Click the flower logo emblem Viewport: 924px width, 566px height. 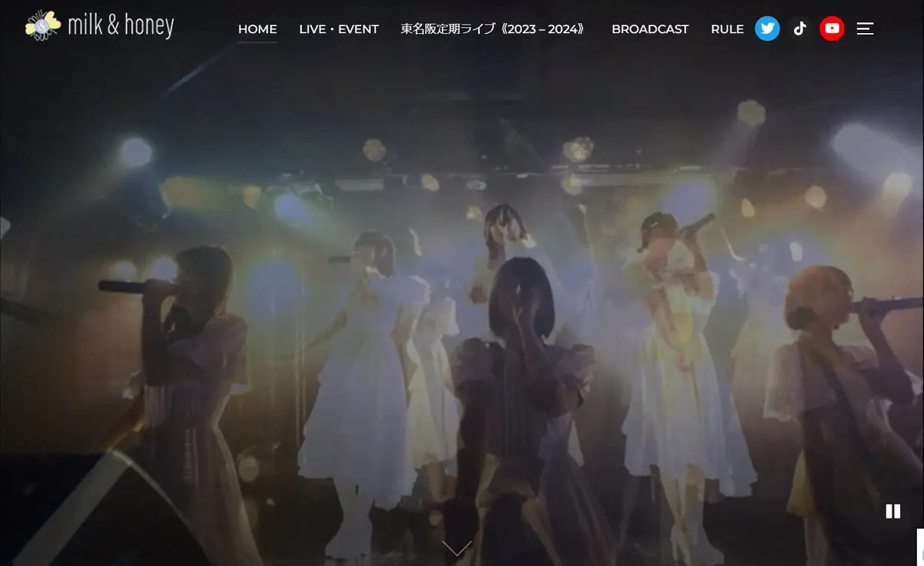[x=42, y=25]
